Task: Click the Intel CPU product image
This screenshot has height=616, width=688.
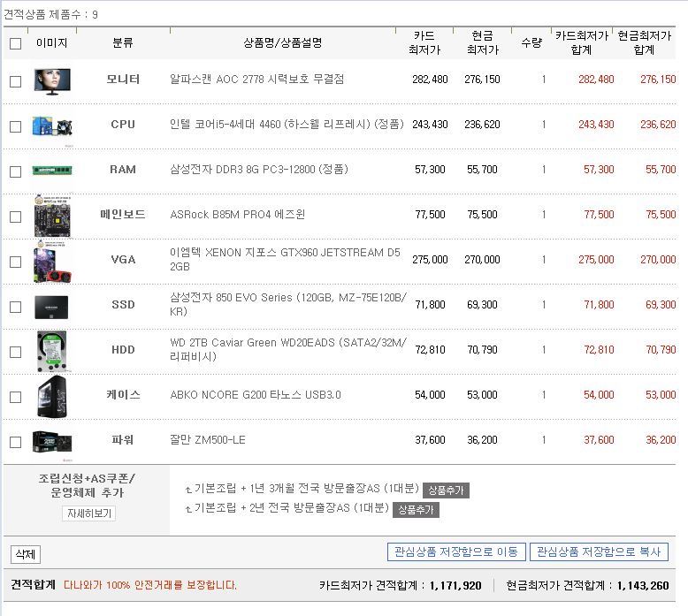Action: point(51,125)
